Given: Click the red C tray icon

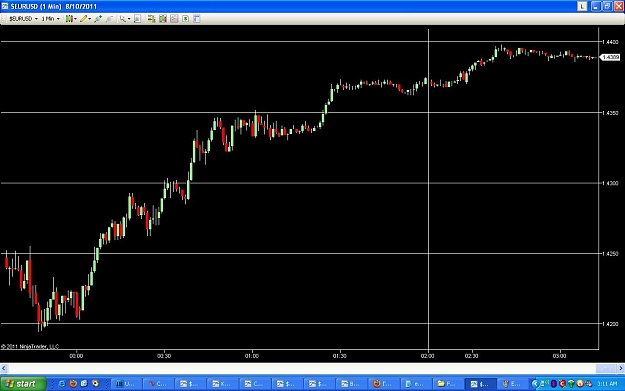Looking at the screenshot, I should pyautogui.click(x=562, y=384).
